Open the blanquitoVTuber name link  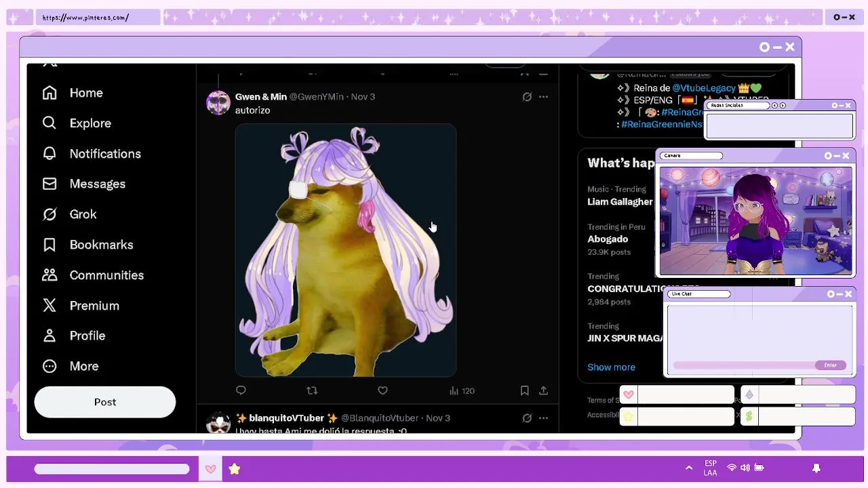coord(286,418)
